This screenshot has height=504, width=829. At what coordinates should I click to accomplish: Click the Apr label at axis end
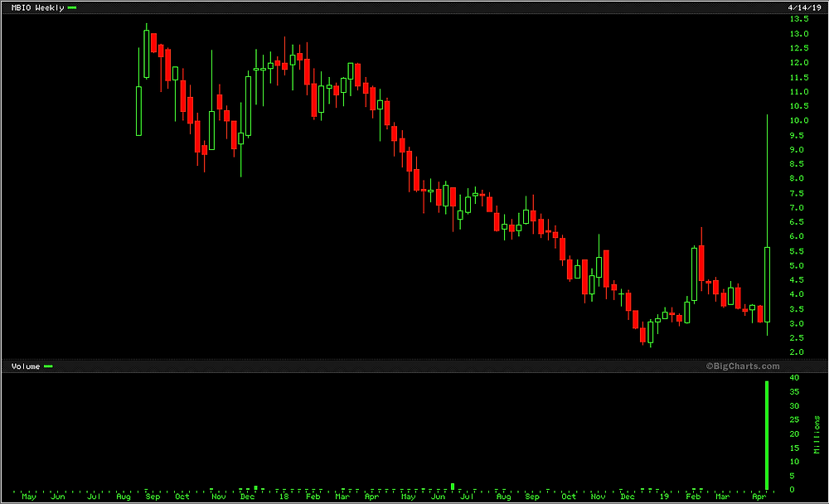(759, 497)
